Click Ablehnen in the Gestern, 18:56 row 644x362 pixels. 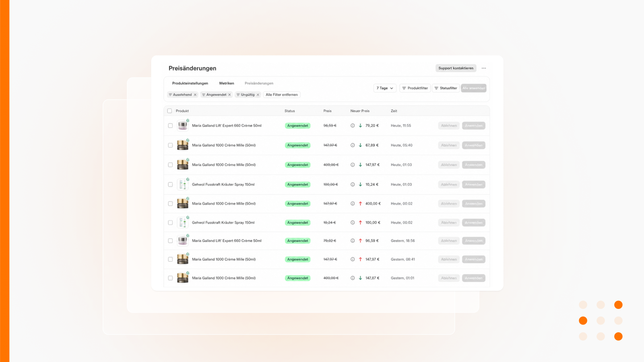coord(449,241)
